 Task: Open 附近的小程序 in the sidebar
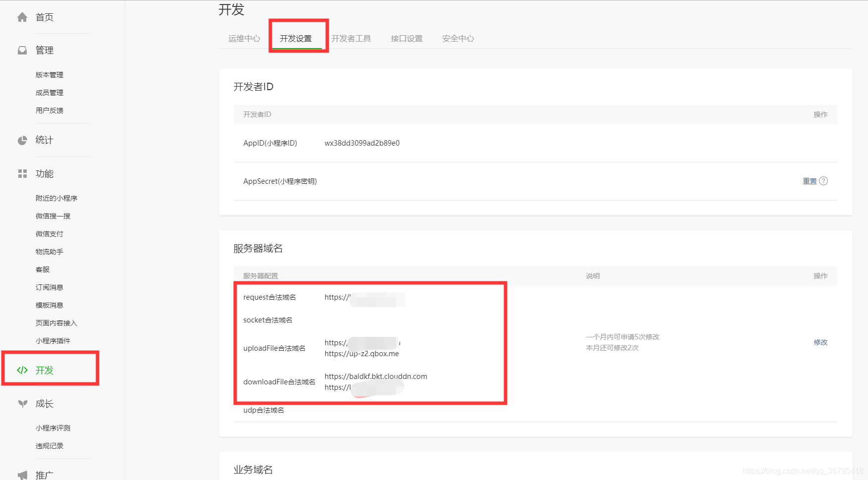(56, 198)
